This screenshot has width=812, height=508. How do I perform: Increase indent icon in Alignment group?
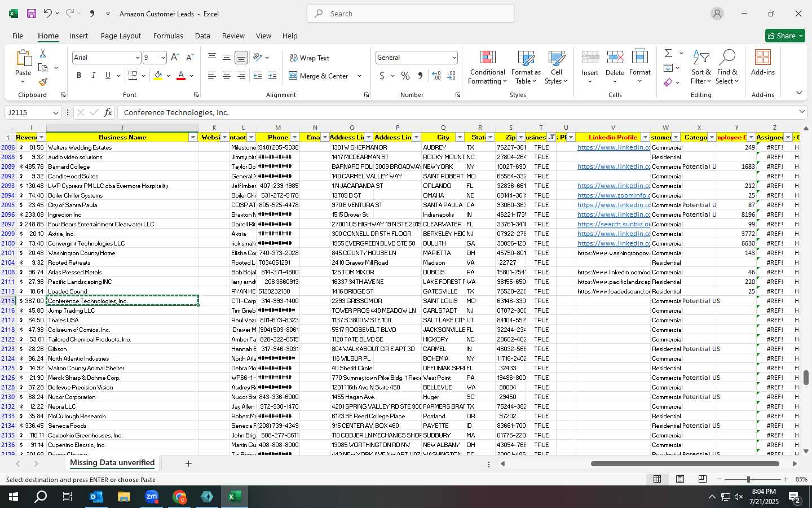click(272, 76)
